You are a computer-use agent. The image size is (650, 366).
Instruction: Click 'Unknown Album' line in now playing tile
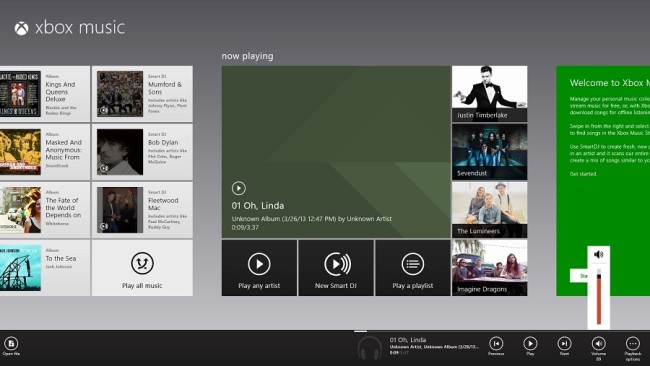tap(311, 219)
